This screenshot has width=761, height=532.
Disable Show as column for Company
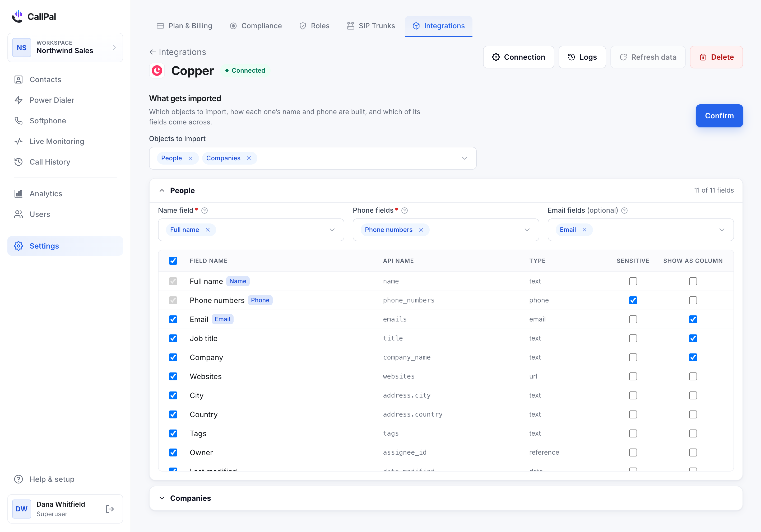click(693, 357)
